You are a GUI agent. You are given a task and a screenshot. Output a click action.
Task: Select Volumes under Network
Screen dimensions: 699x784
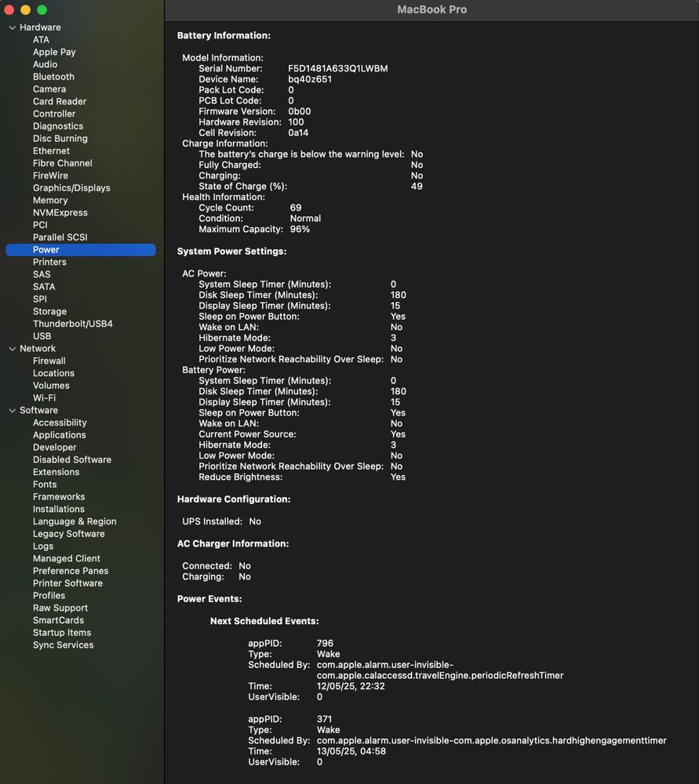tap(51, 386)
